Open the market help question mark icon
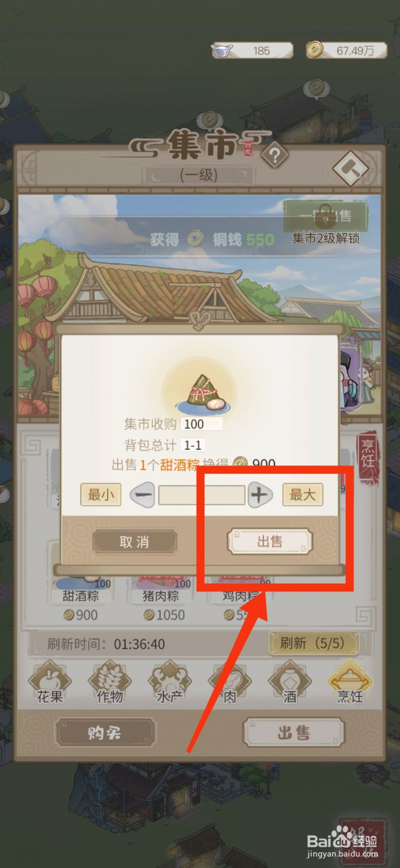This screenshot has height=868, width=400. pyautogui.click(x=275, y=156)
